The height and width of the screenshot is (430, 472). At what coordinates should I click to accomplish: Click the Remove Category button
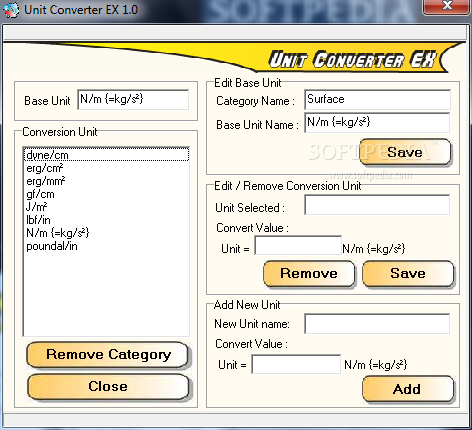[107, 355]
